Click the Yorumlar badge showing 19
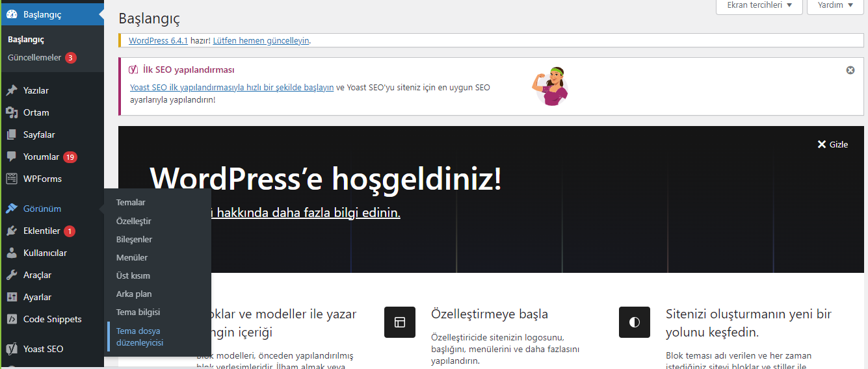The width and height of the screenshot is (868, 369). click(x=70, y=157)
